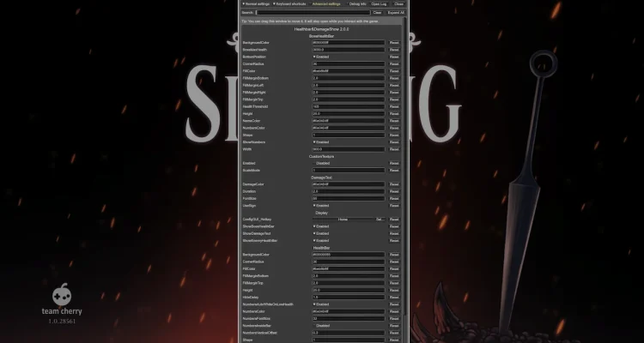Reset the NameColor setting
This screenshot has height=343, width=644.
tap(394, 121)
